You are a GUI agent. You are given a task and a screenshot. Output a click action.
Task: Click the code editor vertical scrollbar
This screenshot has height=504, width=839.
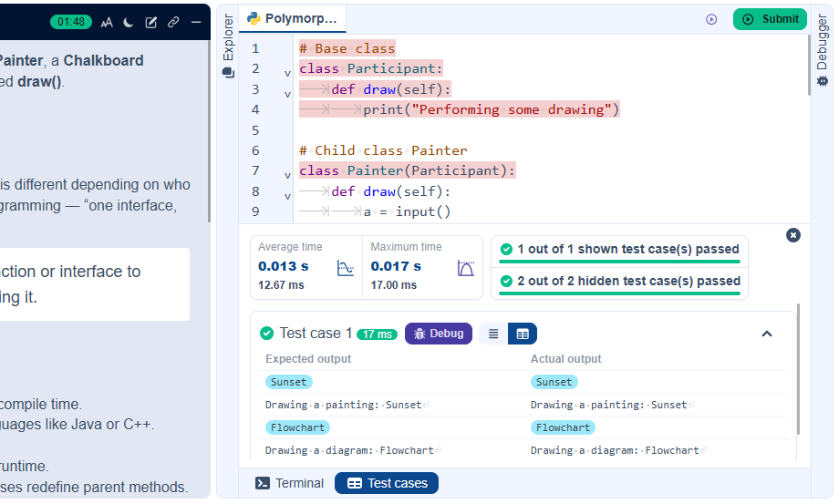click(x=809, y=66)
